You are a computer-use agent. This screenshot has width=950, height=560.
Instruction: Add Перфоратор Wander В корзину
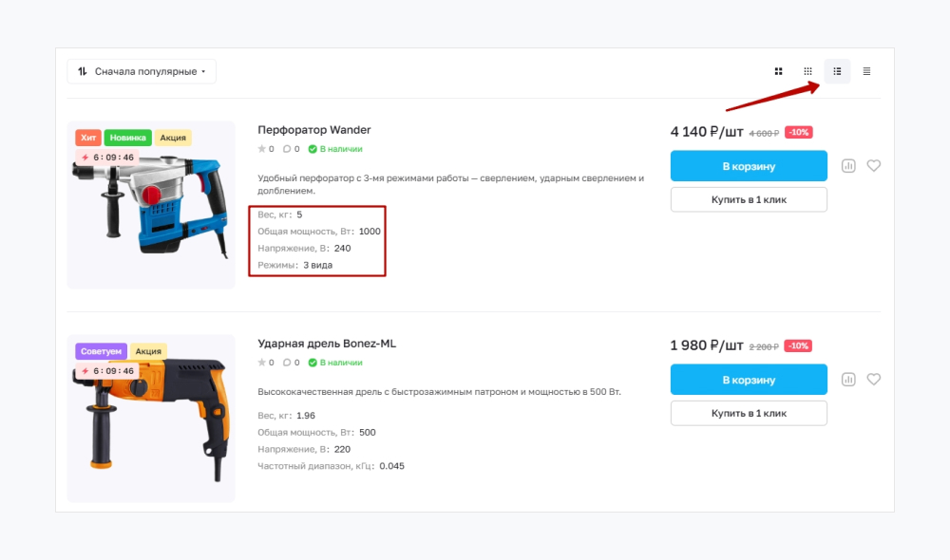(x=749, y=166)
